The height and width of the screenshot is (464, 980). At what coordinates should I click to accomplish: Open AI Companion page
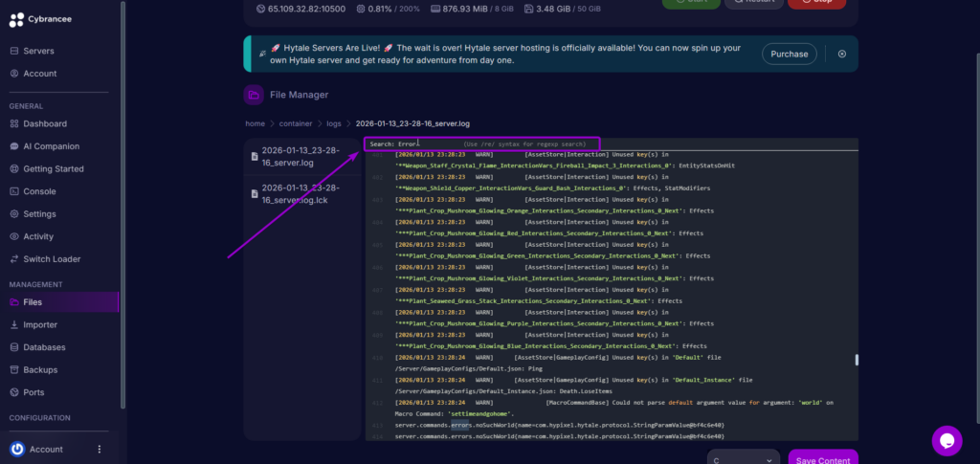tap(52, 146)
